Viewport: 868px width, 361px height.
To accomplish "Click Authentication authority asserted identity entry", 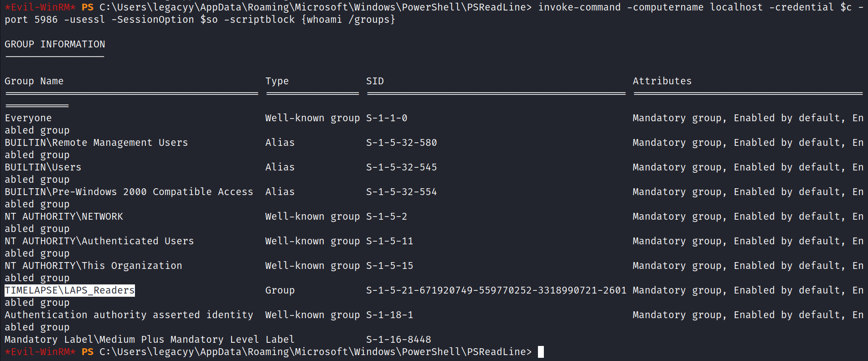I will 129,315.
